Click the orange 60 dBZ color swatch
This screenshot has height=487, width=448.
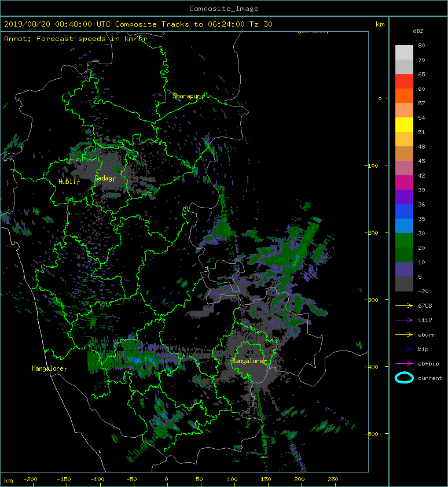404,95
